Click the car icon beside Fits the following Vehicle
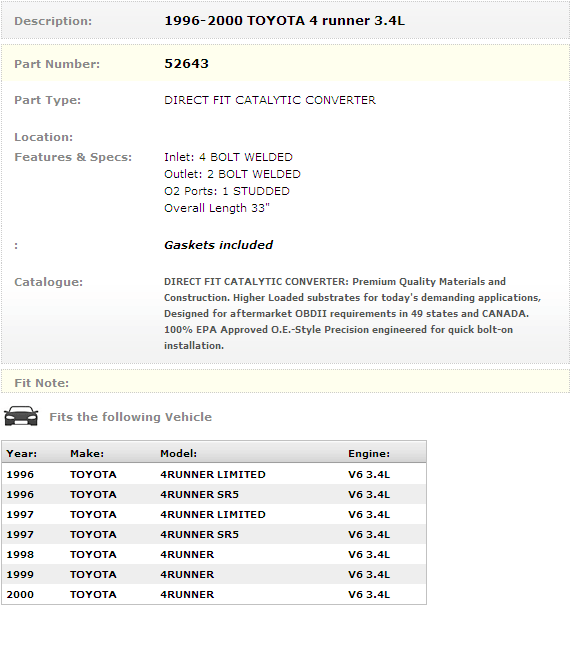Viewport: 570px width, 662px height. (21, 416)
